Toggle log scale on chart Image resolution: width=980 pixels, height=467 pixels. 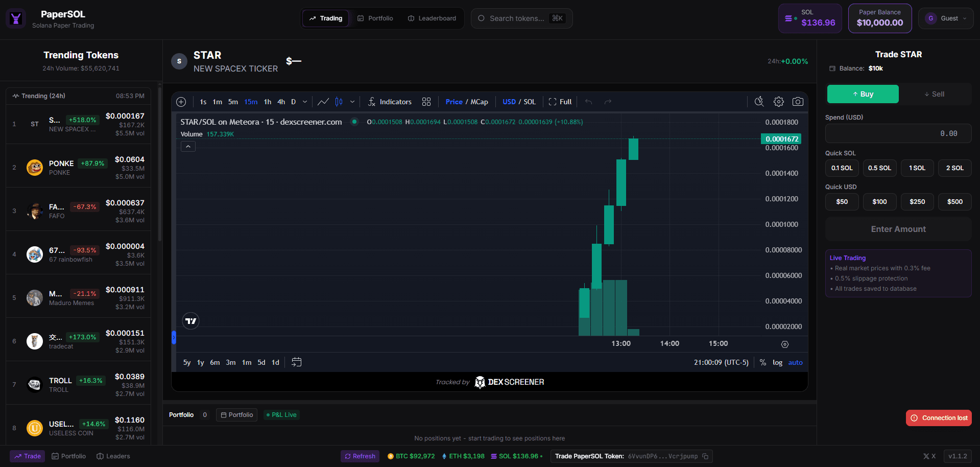pos(777,362)
